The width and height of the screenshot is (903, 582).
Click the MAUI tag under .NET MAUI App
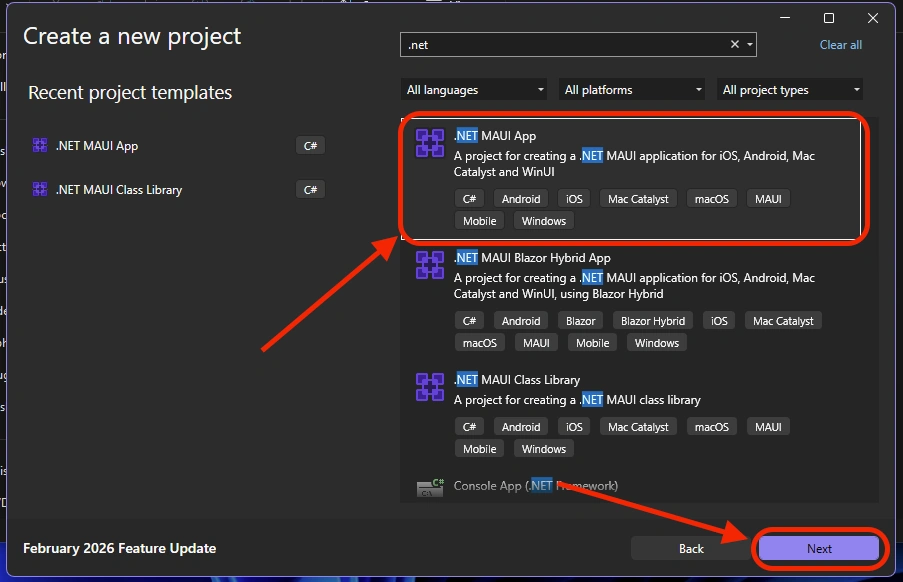[x=768, y=199]
